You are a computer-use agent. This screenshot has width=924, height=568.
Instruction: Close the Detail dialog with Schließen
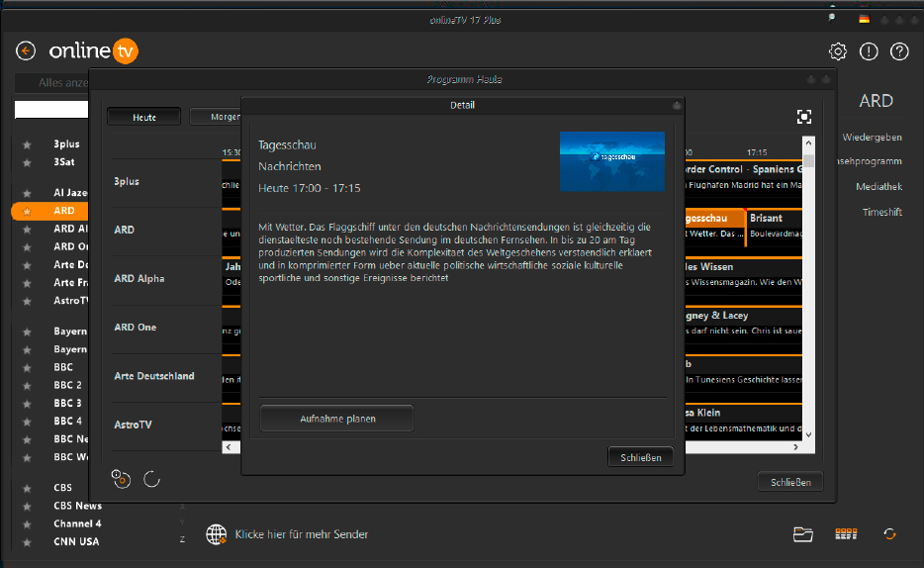[640, 457]
